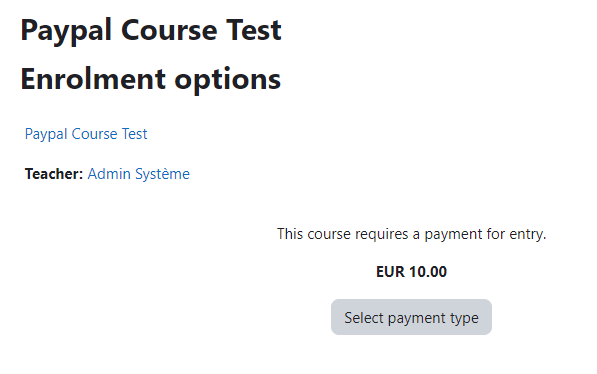The width and height of the screenshot is (597, 374).
Task: Open the Admin Système teacher profile link
Action: (x=139, y=174)
